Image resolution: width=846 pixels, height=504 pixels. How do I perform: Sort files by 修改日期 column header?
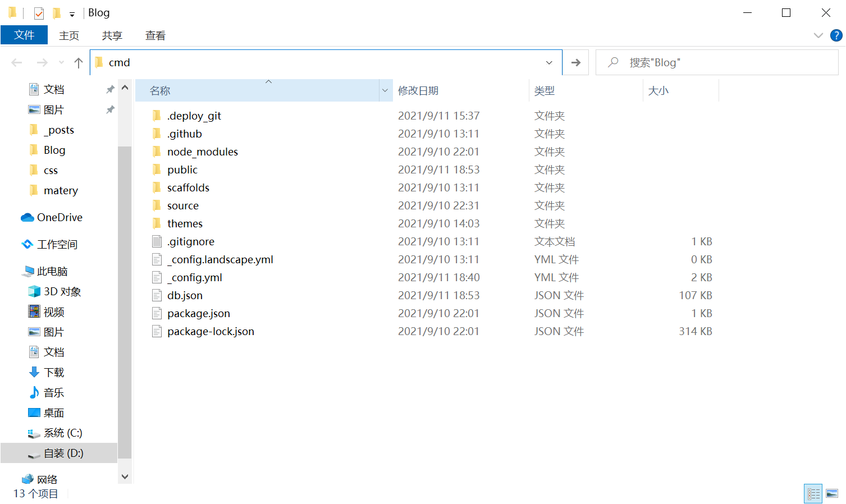point(418,90)
